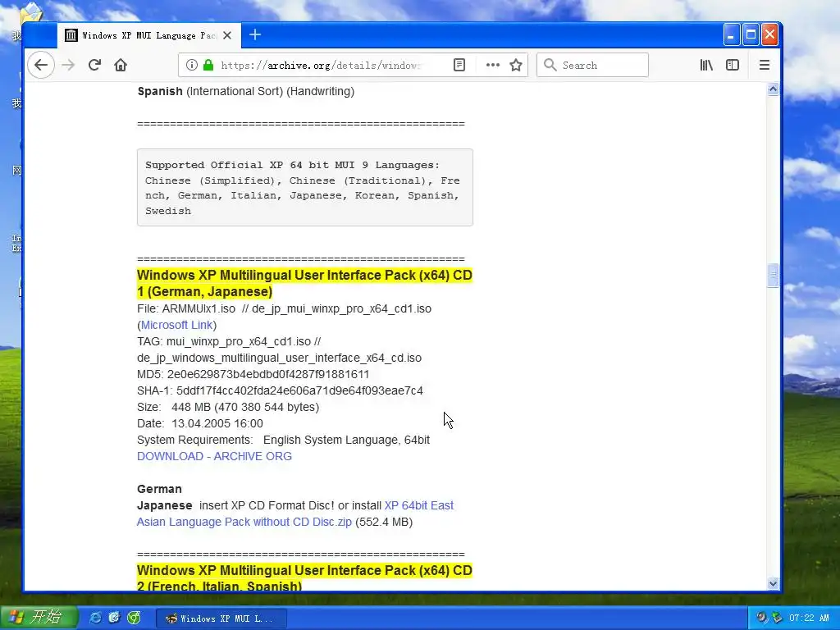Screen dimensions: 840x630
Task: Open the Firefox home page
Action: (x=121, y=66)
